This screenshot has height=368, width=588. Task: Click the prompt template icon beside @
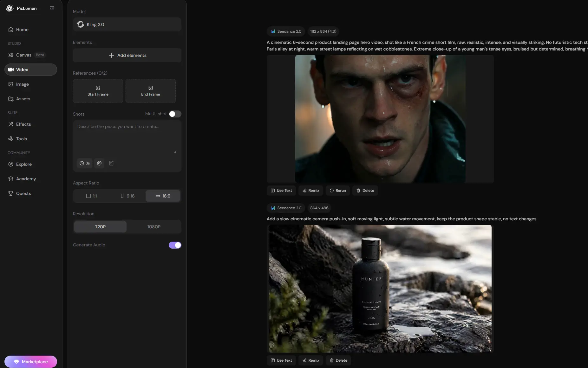tap(111, 163)
